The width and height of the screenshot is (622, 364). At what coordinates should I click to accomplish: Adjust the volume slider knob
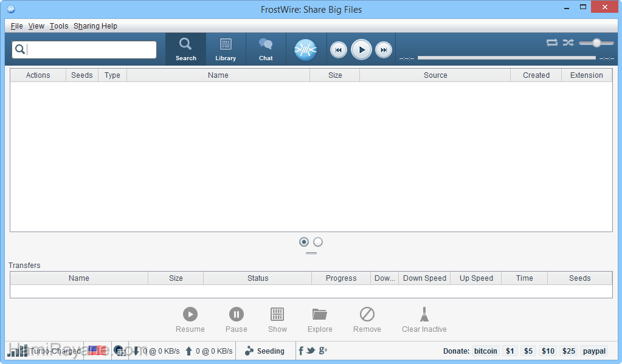coord(596,43)
